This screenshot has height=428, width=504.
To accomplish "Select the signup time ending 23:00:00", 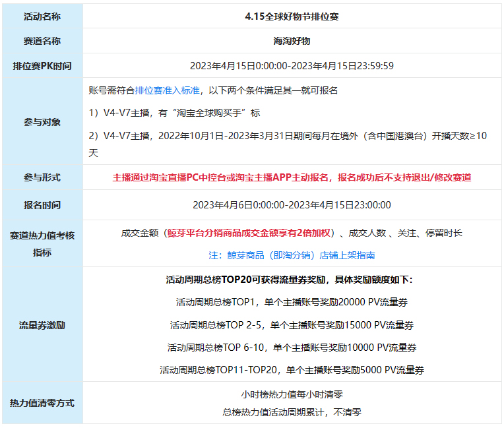I will coord(292,205).
